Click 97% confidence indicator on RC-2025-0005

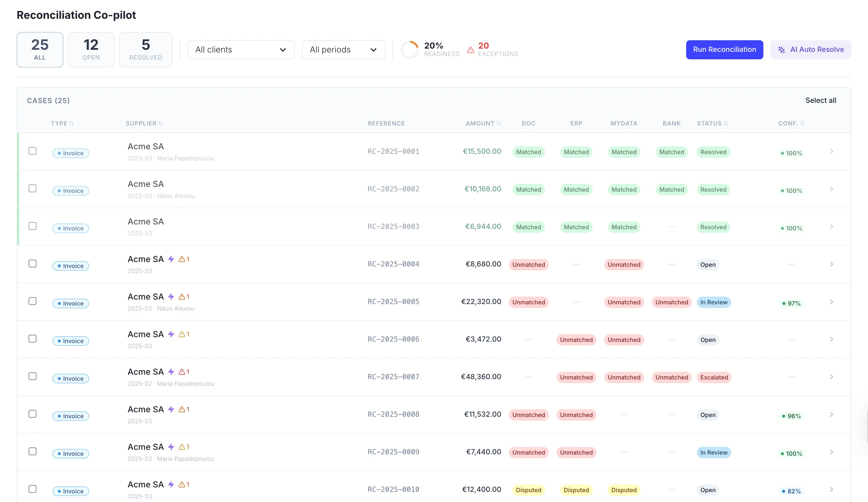pyautogui.click(x=791, y=303)
